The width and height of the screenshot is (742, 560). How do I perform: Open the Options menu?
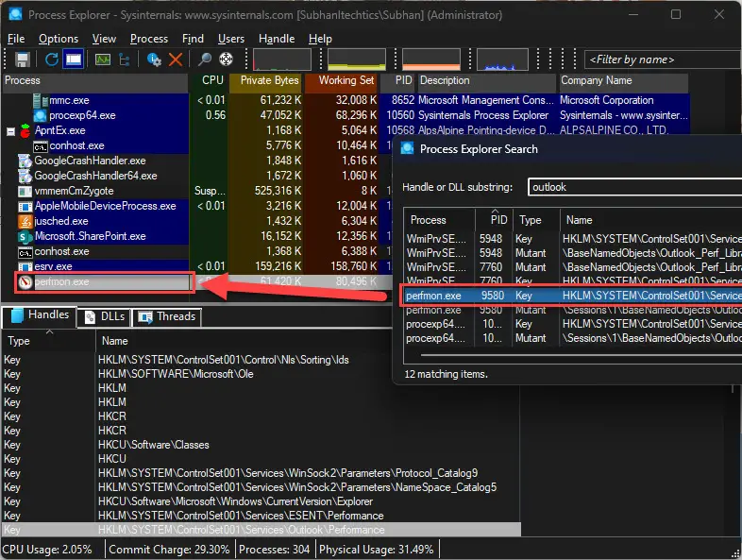click(x=59, y=39)
